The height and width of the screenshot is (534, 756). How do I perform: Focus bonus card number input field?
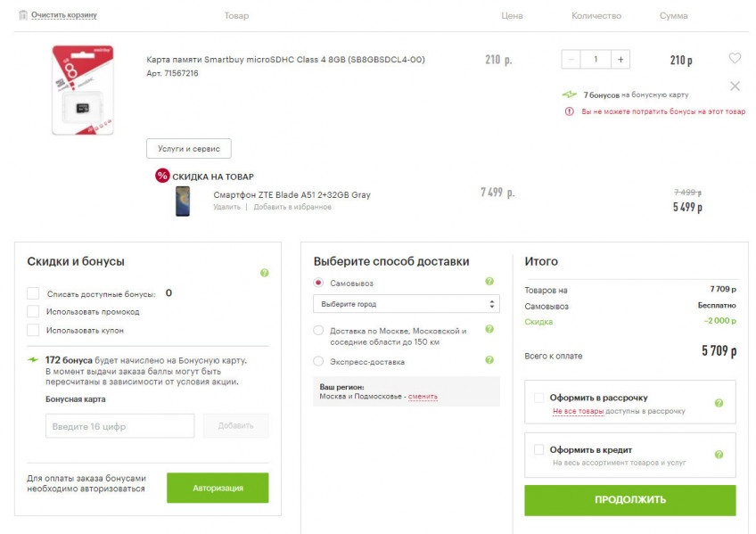[119, 426]
